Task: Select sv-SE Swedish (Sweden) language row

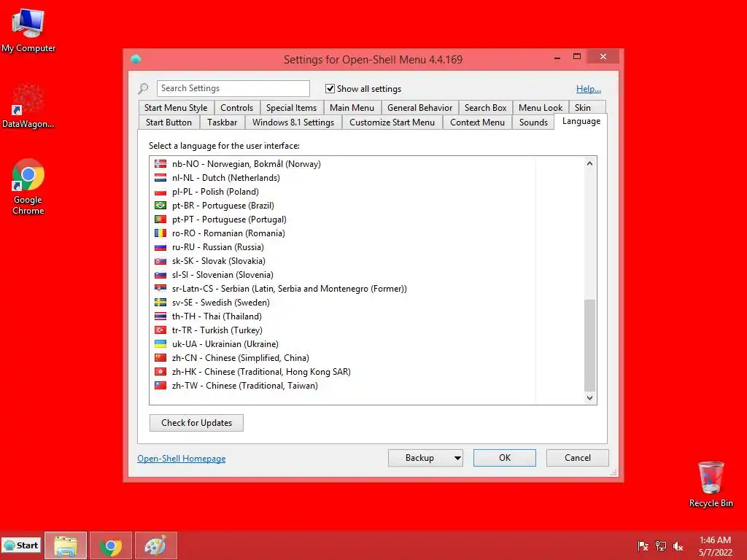Action: [343, 303]
